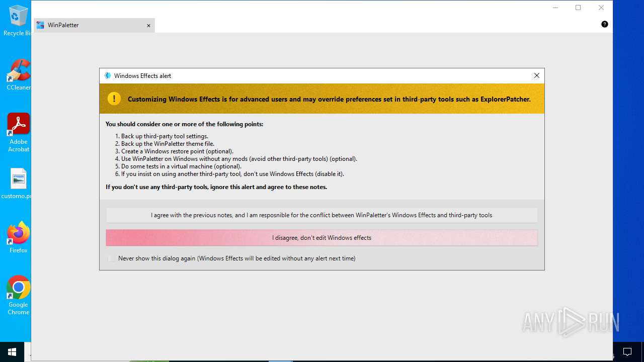Agree with notes and accept responsibility
644x362 pixels.
pos(321,215)
